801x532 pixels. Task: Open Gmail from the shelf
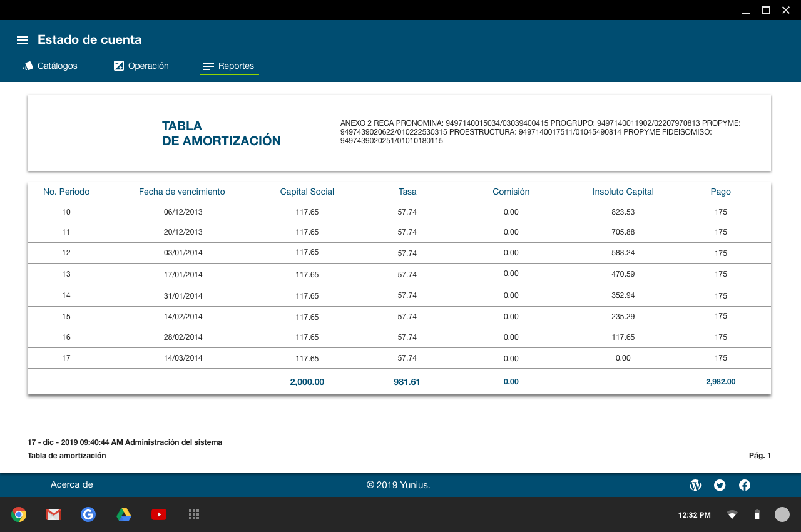tap(54, 514)
